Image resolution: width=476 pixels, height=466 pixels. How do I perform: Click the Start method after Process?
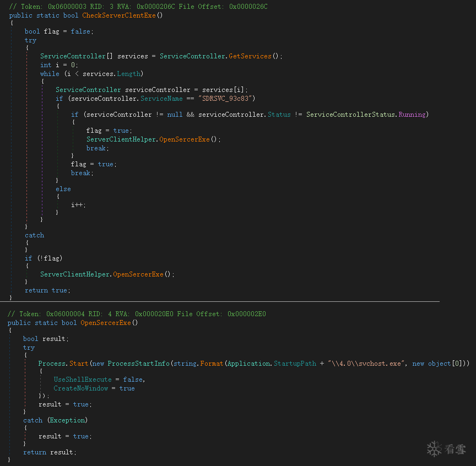[79, 364]
